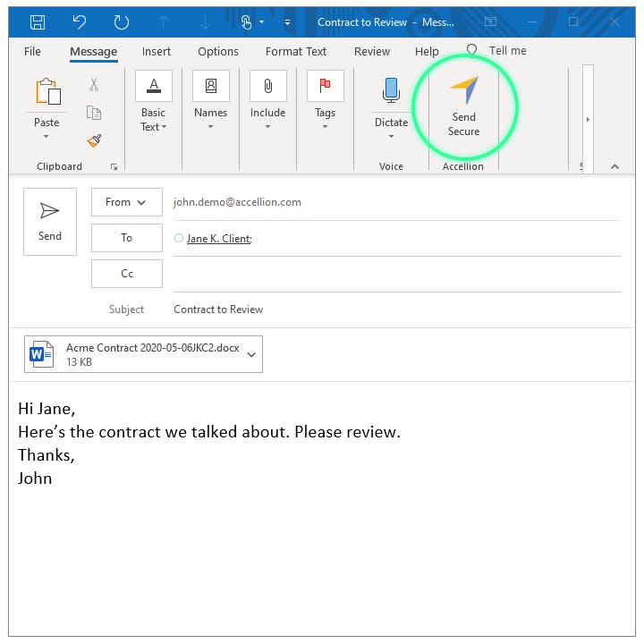Open the Touch/Mouse mode icon

tap(246, 21)
